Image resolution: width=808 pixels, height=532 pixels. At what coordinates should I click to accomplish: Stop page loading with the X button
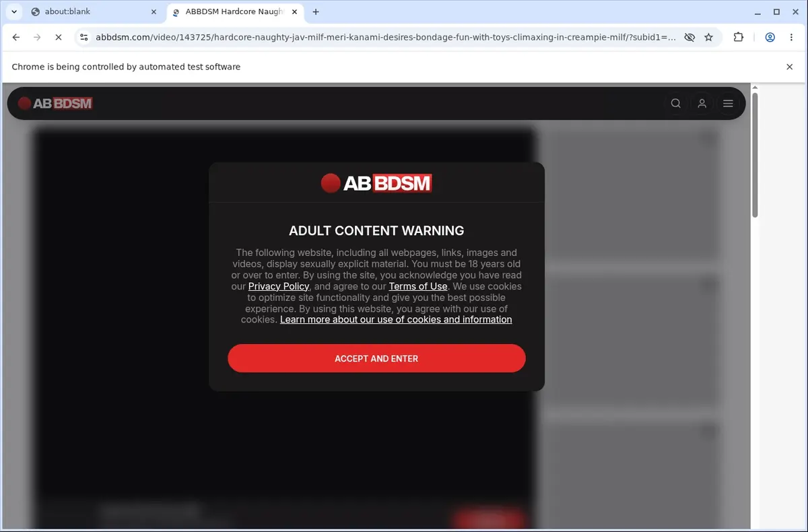(58, 38)
